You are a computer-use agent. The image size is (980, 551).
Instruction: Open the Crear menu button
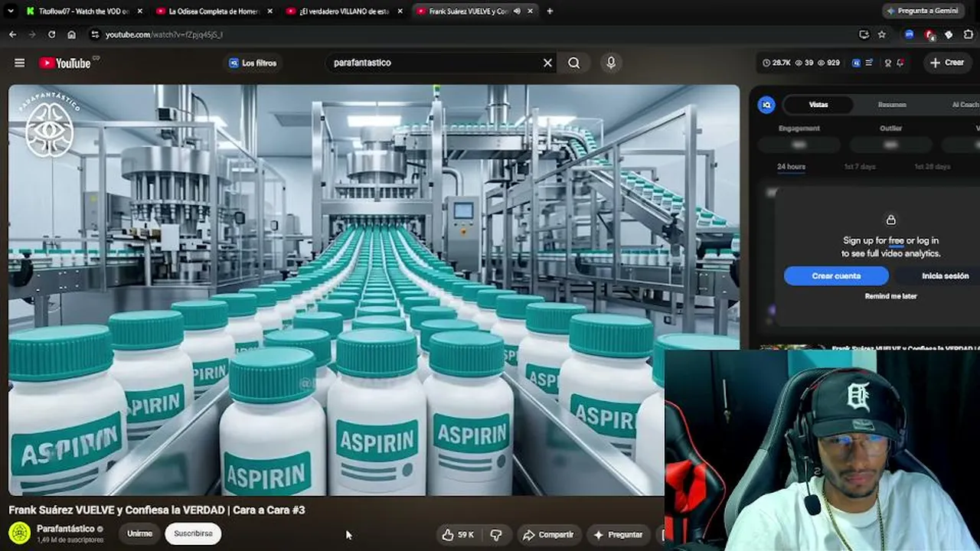(948, 63)
